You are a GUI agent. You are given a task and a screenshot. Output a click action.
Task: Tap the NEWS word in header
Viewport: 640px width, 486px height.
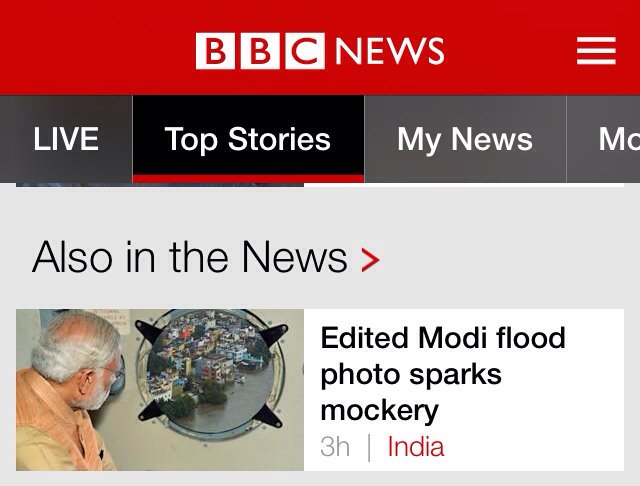click(x=389, y=50)
